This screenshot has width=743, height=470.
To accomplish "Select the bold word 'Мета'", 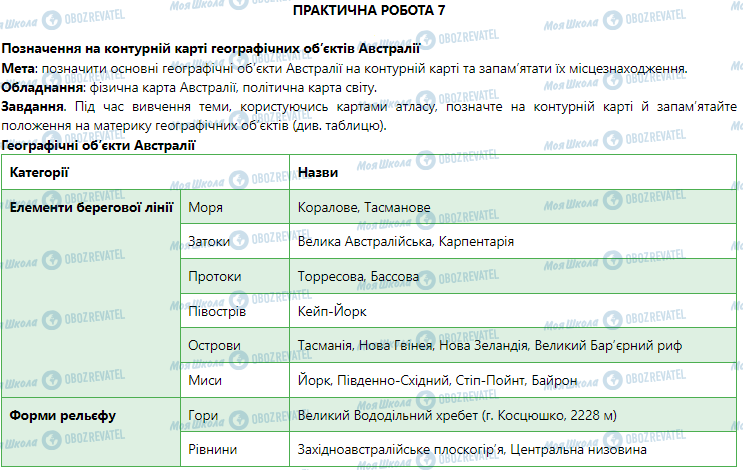I will coord(18,69).
